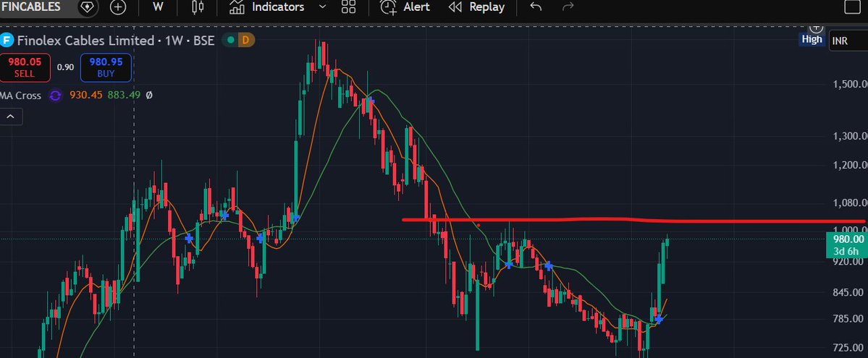Click the orange D data mode badge

click(x=246, y=41)
